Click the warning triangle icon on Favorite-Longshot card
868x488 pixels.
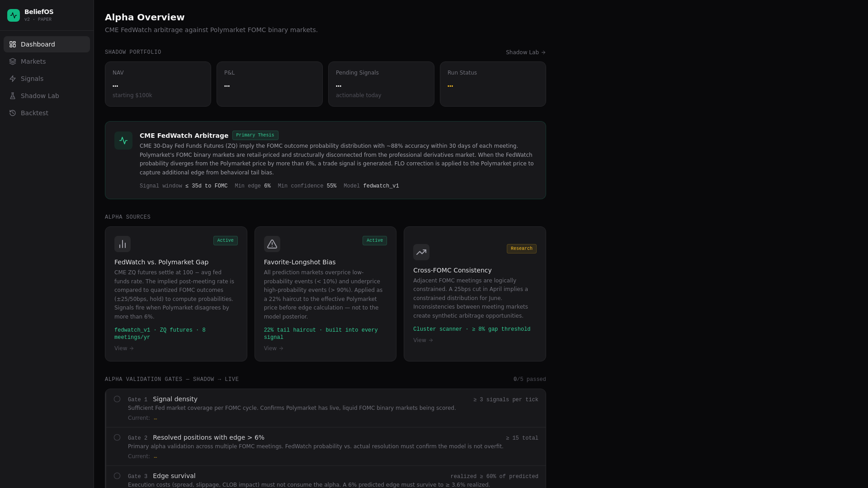(272, 244)
